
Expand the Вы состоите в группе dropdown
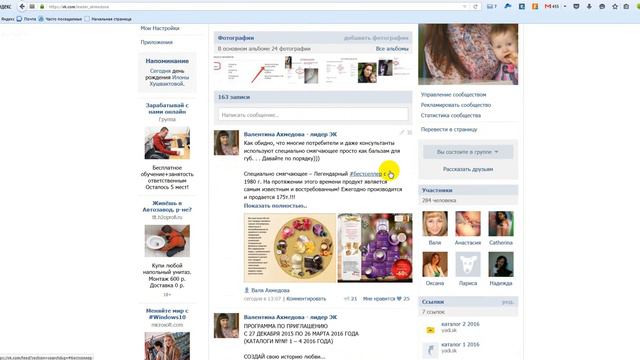tap(468, 152)
